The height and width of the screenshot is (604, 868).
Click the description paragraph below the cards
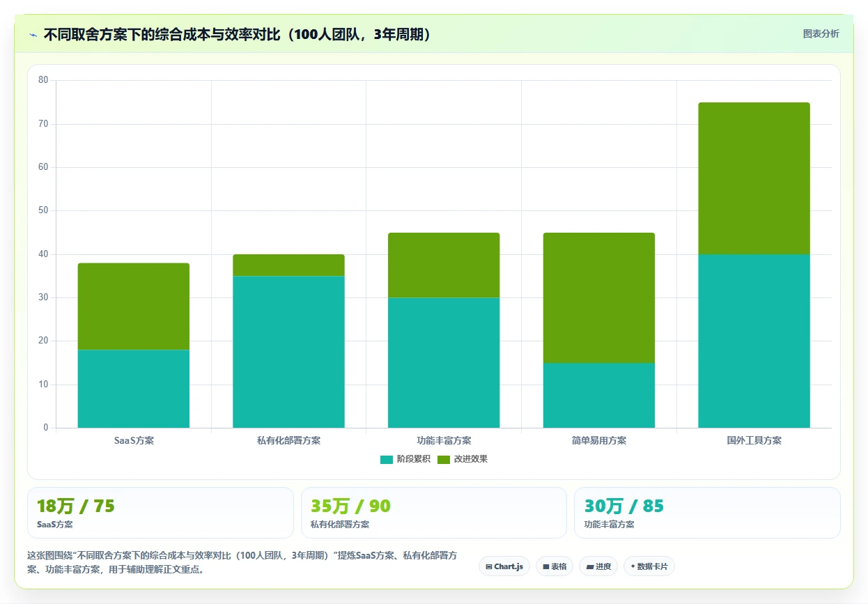click(242, 562)
